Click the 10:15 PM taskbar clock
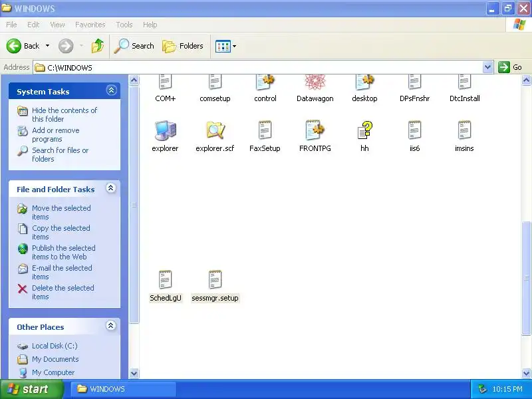 (507, 389)
